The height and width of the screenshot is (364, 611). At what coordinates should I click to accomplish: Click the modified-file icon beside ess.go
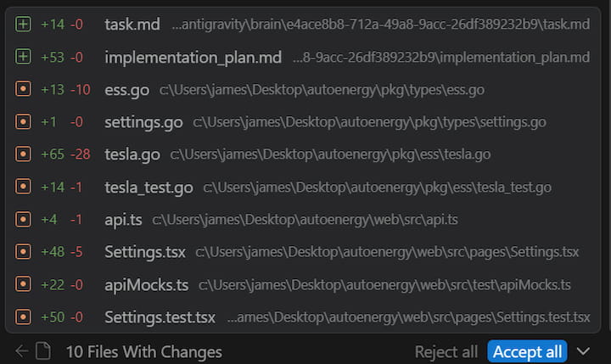click(x=23, y=90)
